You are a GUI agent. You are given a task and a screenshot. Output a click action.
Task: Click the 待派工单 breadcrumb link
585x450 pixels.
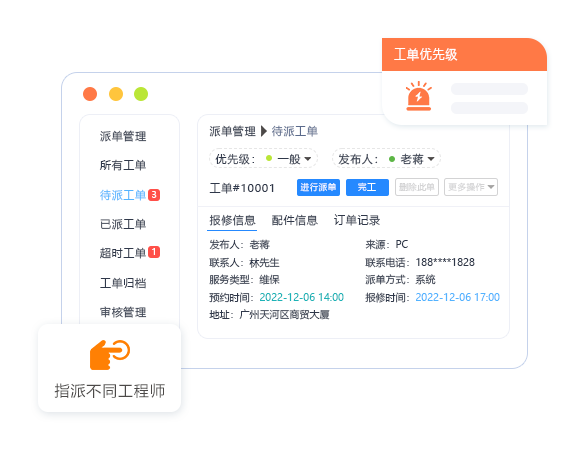[x=295, y=131]
